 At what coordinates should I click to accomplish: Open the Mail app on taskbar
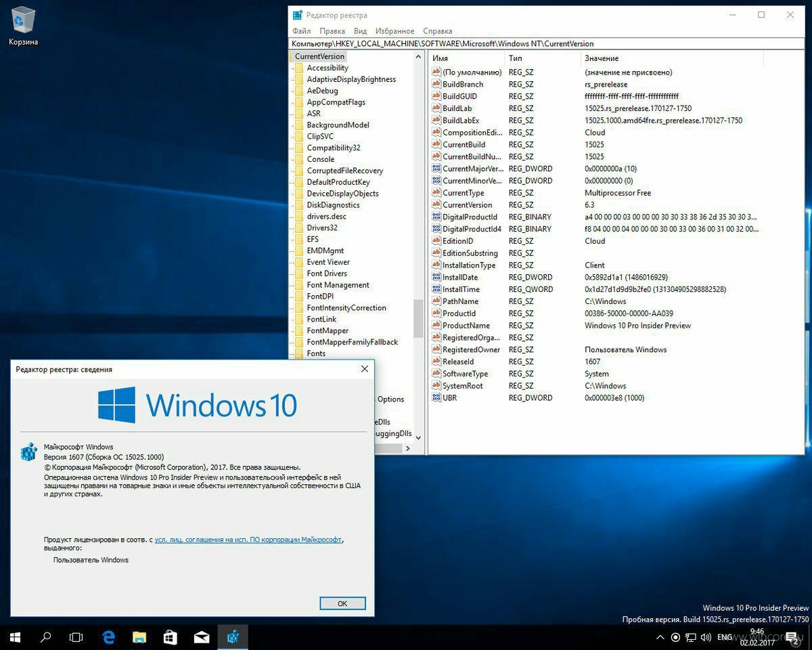202,637
